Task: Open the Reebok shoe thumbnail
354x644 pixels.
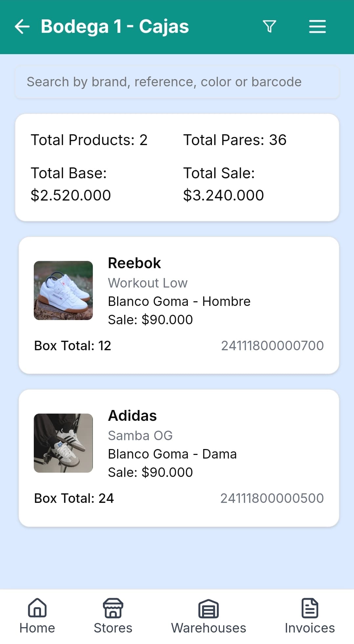Action: coord(63,290)
